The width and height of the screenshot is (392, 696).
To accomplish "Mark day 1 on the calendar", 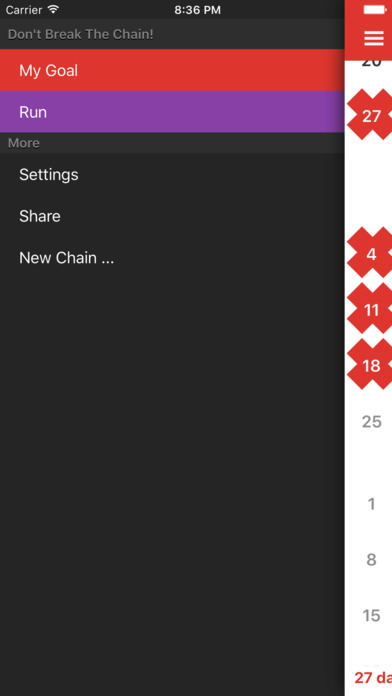I will (x=372, y=504).
